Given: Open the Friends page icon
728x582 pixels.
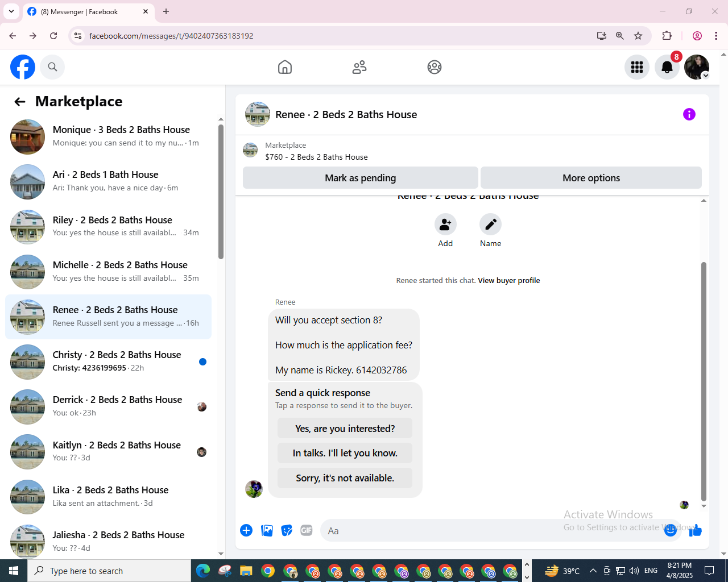Looking at the screenshot, I should point(359,67).
